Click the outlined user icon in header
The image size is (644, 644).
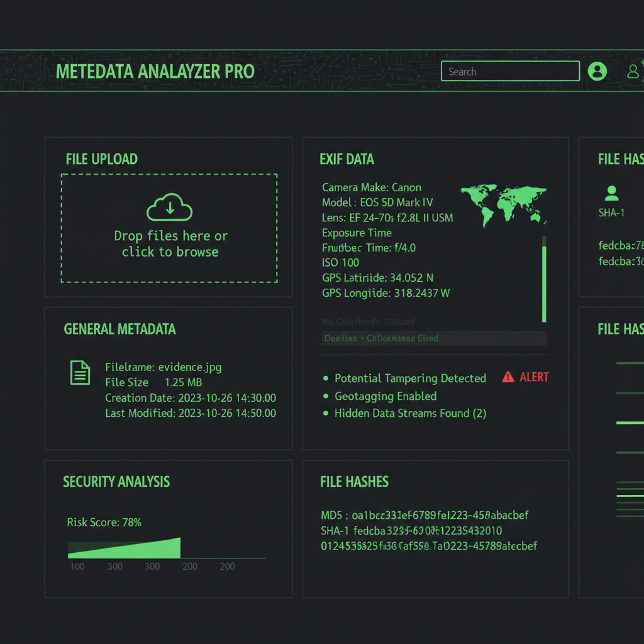(x=633, y=71)
